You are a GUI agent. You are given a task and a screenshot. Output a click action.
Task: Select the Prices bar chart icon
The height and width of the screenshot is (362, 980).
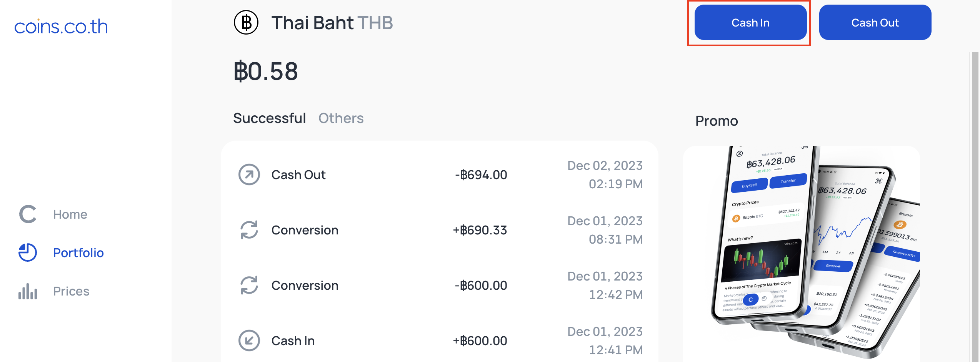pos(28,291)
